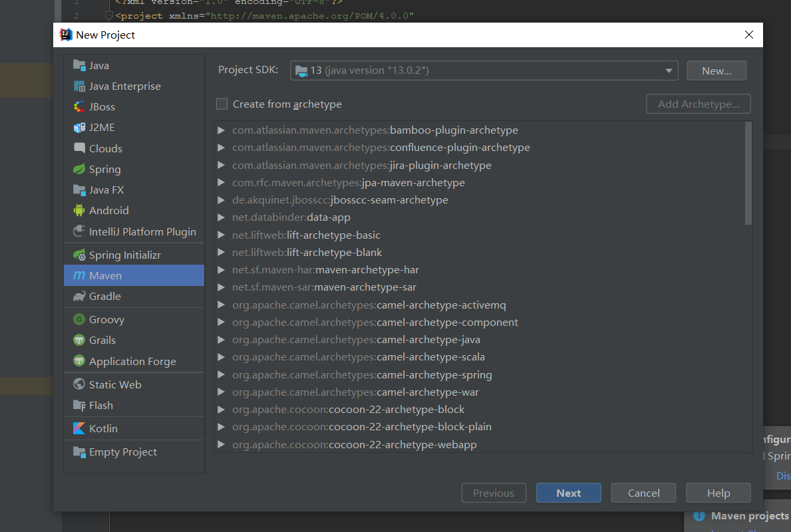Click the Clouds speech-bubble icon
This screenshot has height=532, width=791.
pyautogui.click(x=79, y=148)
